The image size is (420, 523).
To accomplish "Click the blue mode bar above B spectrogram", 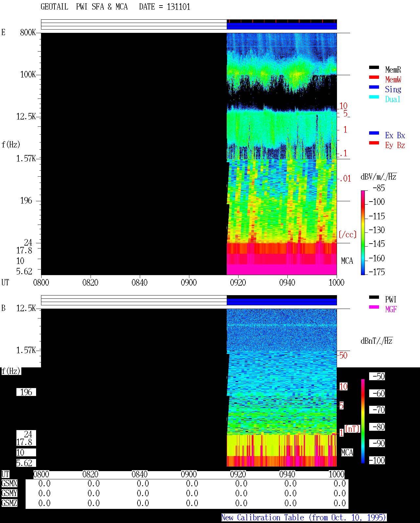I will pos(282,302).
